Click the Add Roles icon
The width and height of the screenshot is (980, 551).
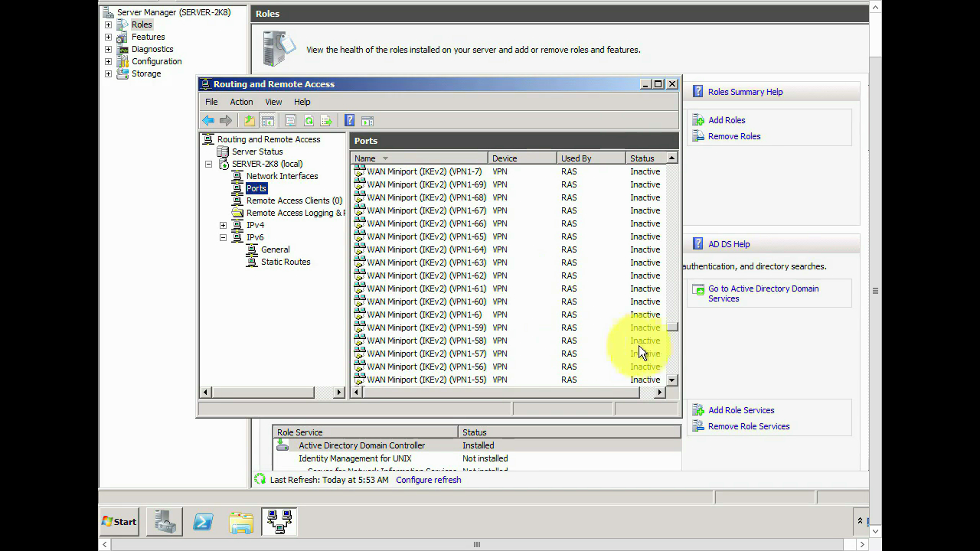[698, 120]
